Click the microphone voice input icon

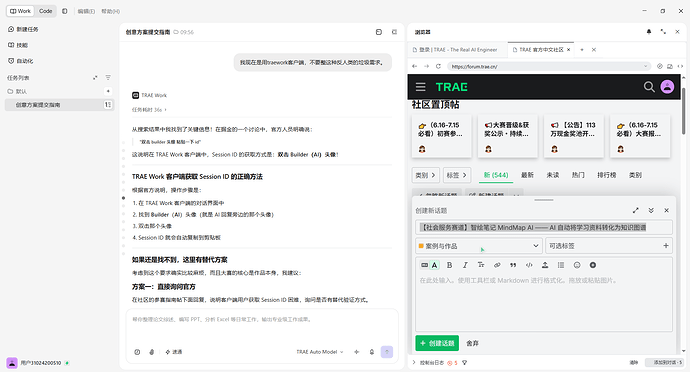[x=372, y=352]
